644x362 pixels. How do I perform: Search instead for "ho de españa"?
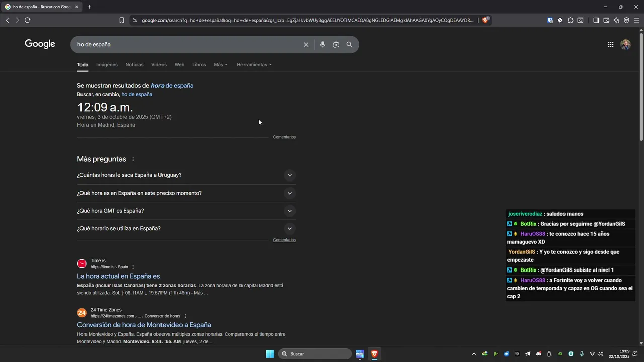click(137, 95)
